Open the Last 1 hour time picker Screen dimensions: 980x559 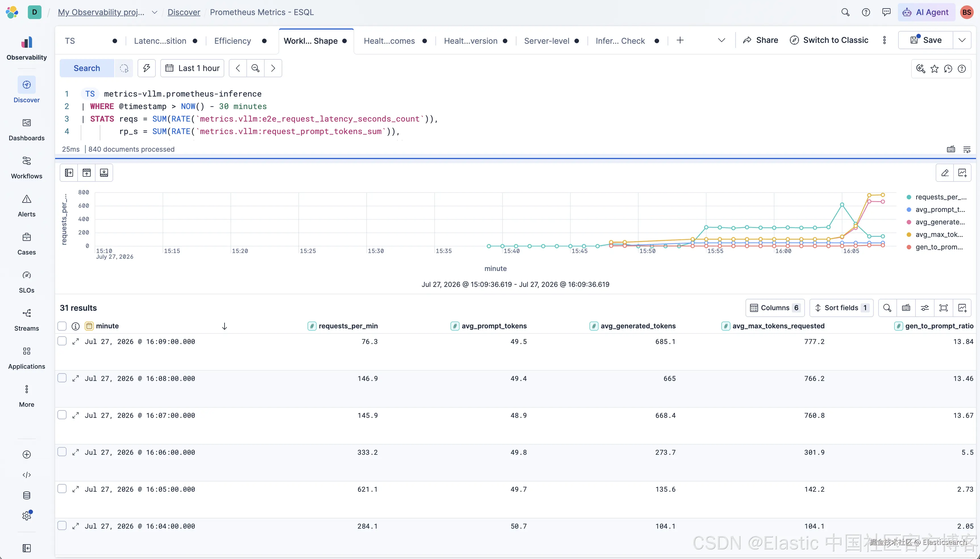point(192,68)
